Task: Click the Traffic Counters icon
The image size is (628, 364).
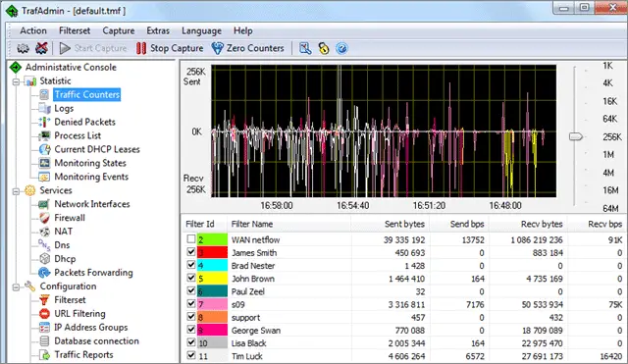Action: tap(44, 95)
